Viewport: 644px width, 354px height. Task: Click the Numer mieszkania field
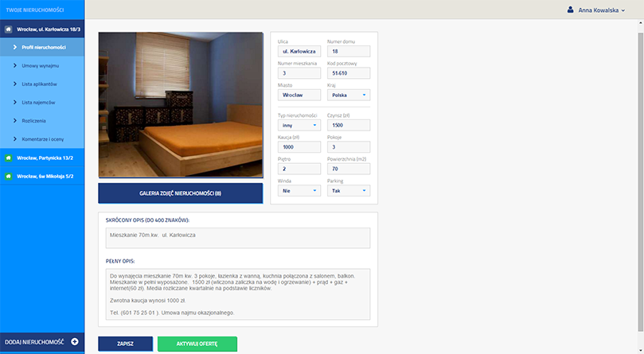pyautogui.click(x=299, y=73)
